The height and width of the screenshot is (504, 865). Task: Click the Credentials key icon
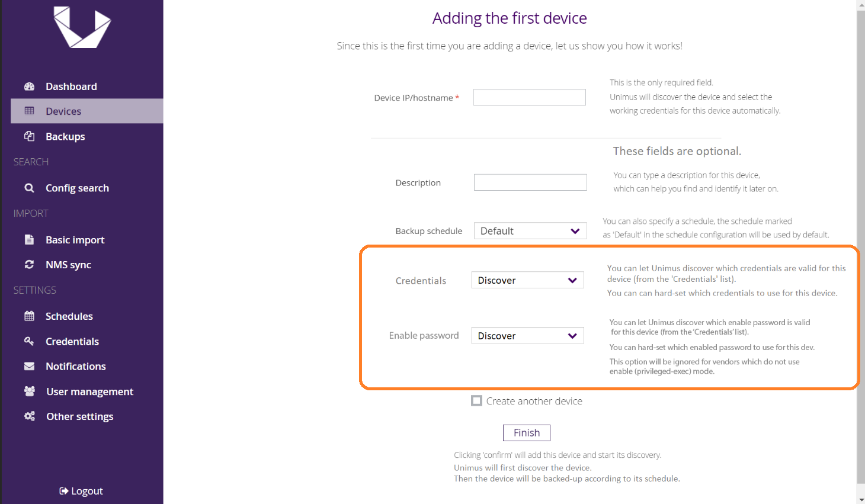coord(29,341)
